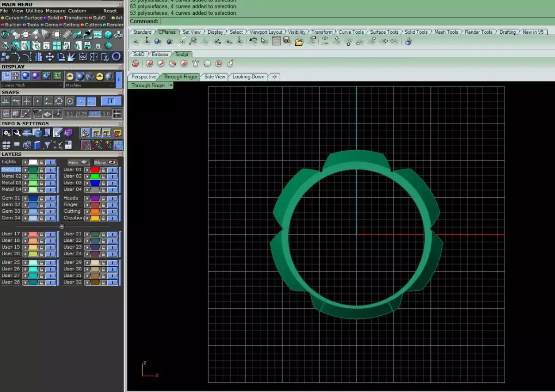The height and width of the screenshot is (392, 555).
Task: Open the gears settings icon in Info & Settings
Action: click(6, 133)
